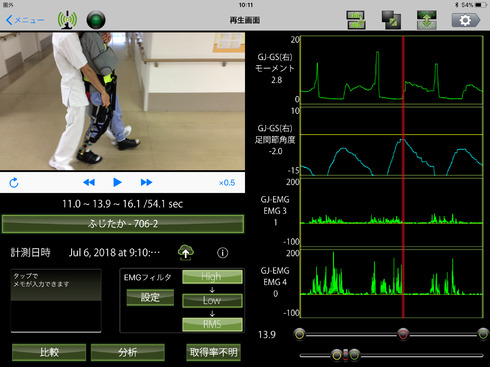Screen dimensions: 490x367
Task: Select the right green range-end slider handle
Action: [483, 334]
